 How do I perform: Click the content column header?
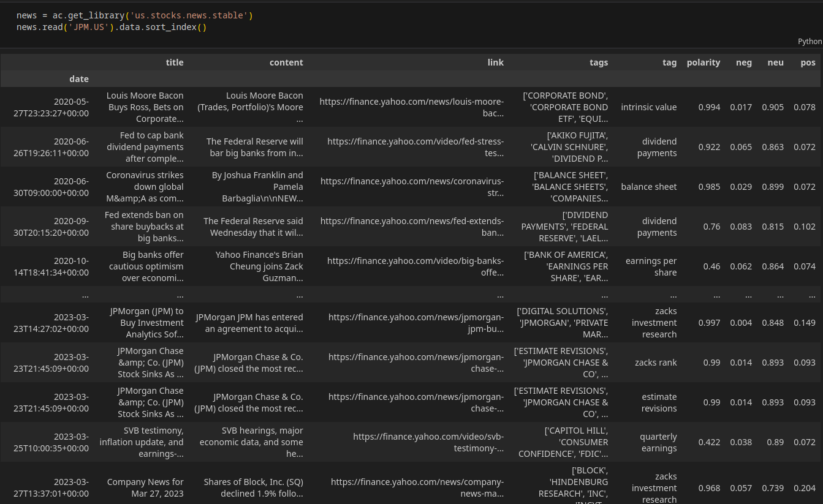[x=286, y=62]
